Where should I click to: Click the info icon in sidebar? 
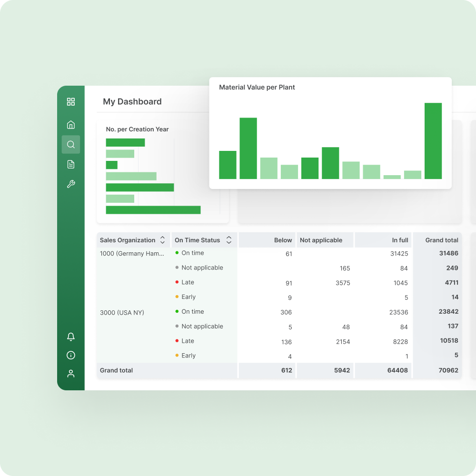(70, 355)
